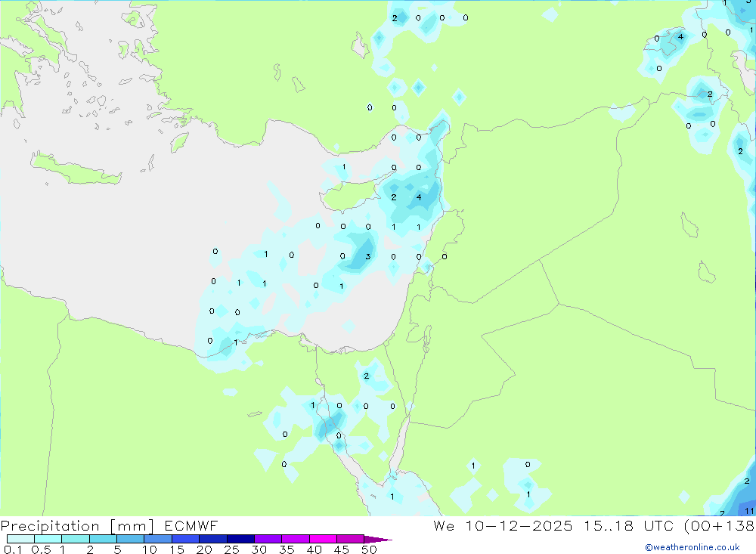Viewport: 756px width, 554px height.
Task: Click the '15' legend scale label
Action: tap(177, 549)
